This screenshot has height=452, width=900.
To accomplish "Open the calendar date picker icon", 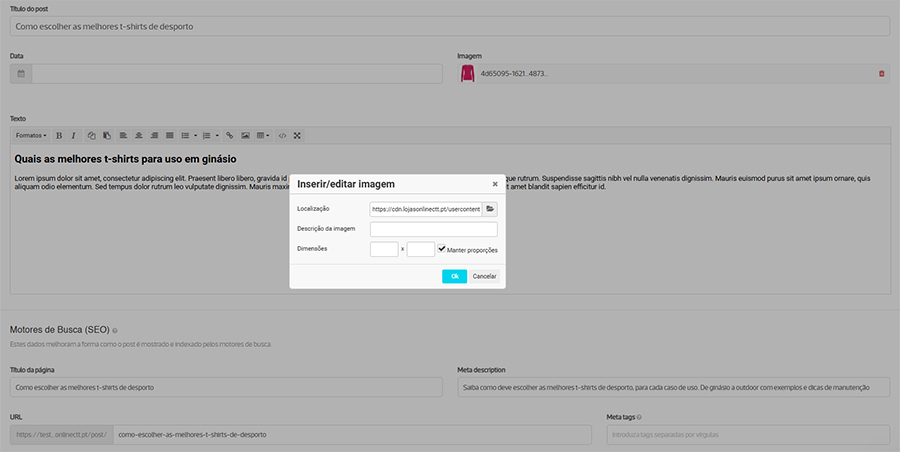I will tap(21, 74).
